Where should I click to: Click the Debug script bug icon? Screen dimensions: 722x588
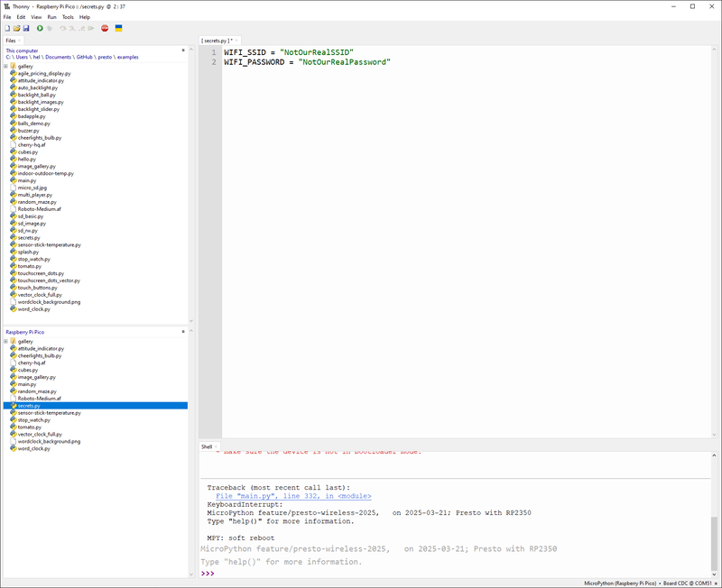point(51,29)
